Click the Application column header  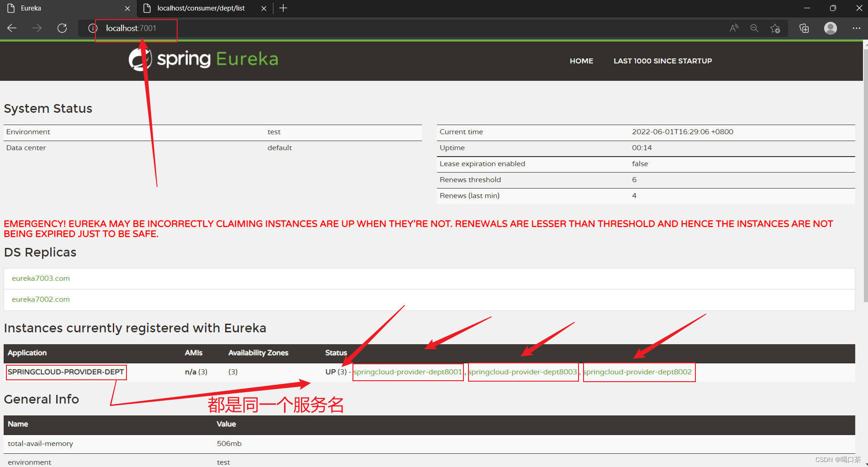point(27,353)
